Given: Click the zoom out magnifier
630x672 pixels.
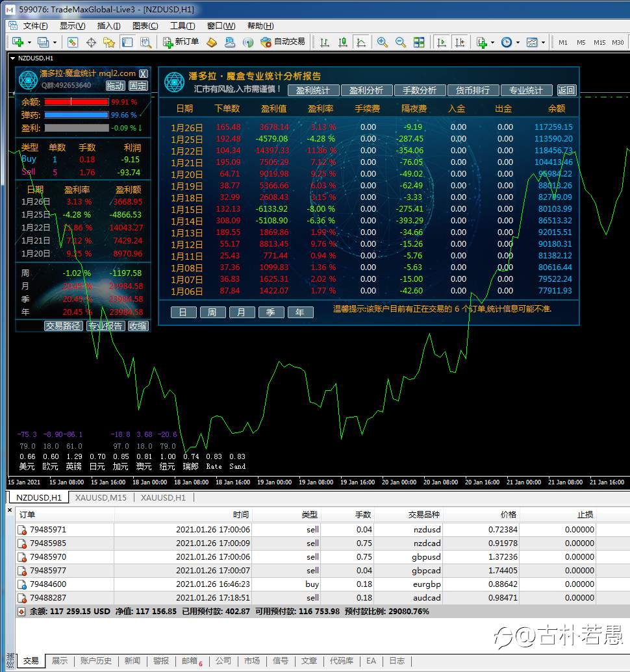Looking at the screenshot, I should pyautogui.click(x=400, y=42).
